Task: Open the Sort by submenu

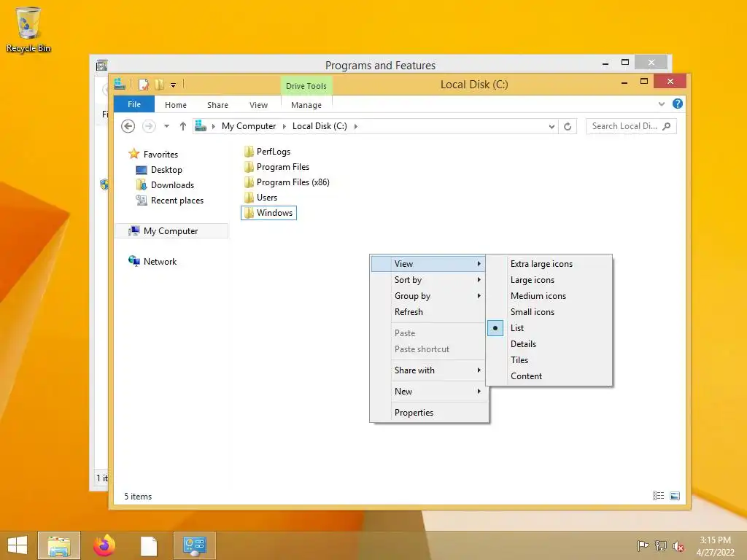Action: pos(427,280)
